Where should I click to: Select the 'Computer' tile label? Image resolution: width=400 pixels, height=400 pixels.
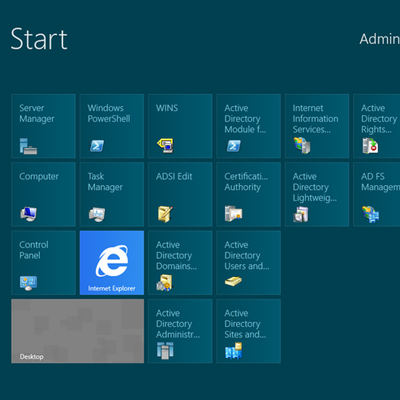coord(39,177)
